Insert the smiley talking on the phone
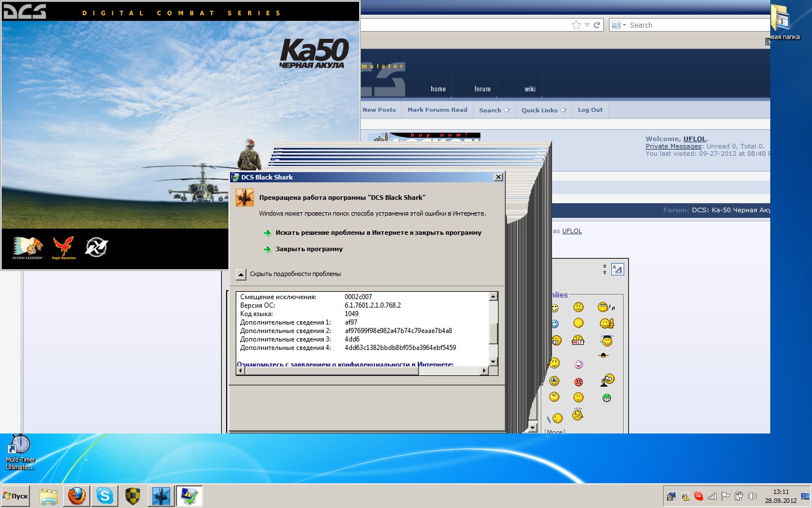812x508 pixels. [x=607, y=380]
